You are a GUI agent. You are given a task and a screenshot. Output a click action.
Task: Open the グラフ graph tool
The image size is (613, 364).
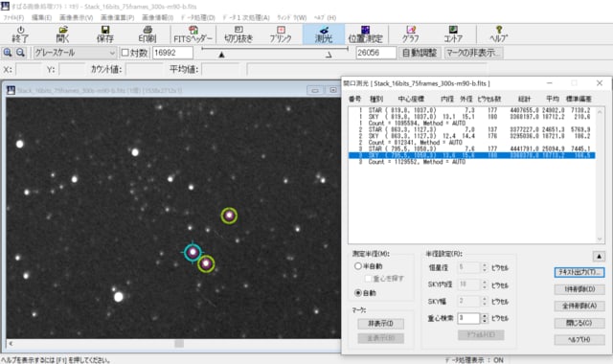point(411,34)
